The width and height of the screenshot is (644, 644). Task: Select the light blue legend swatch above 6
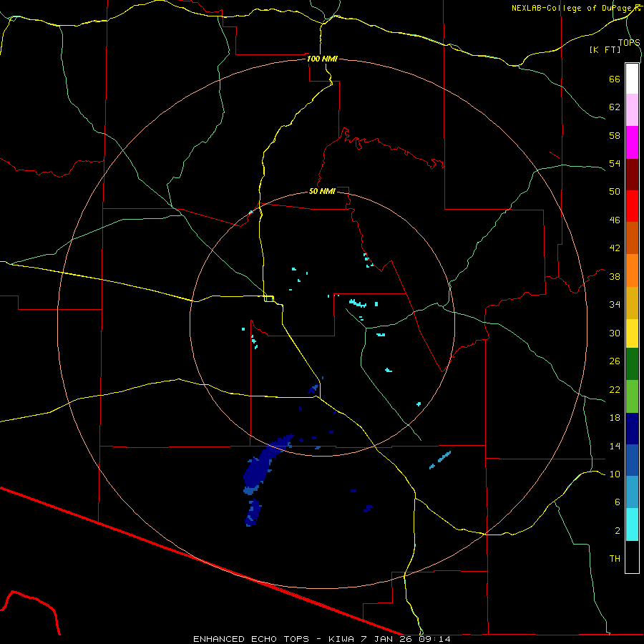[632, 492]
